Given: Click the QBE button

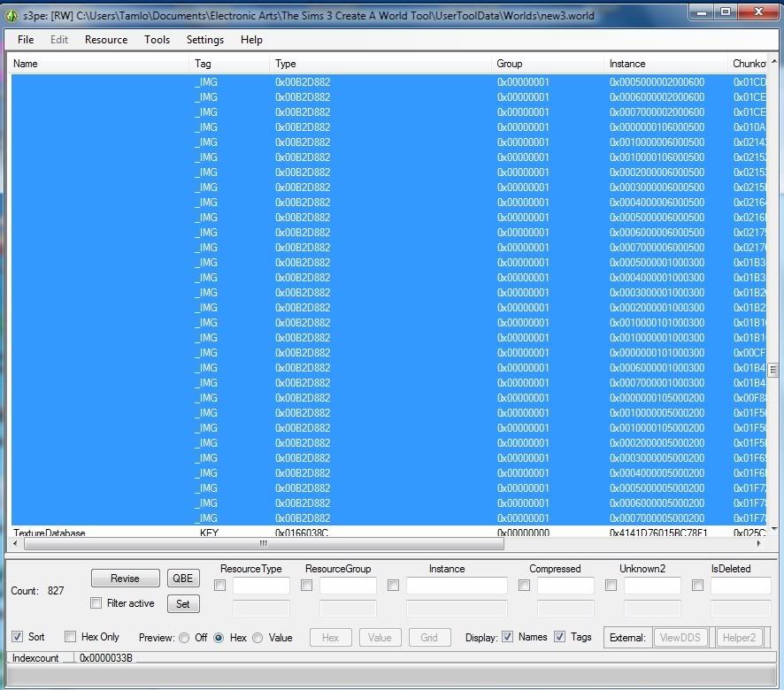Looking at the screenshot, I should point(183,579).
